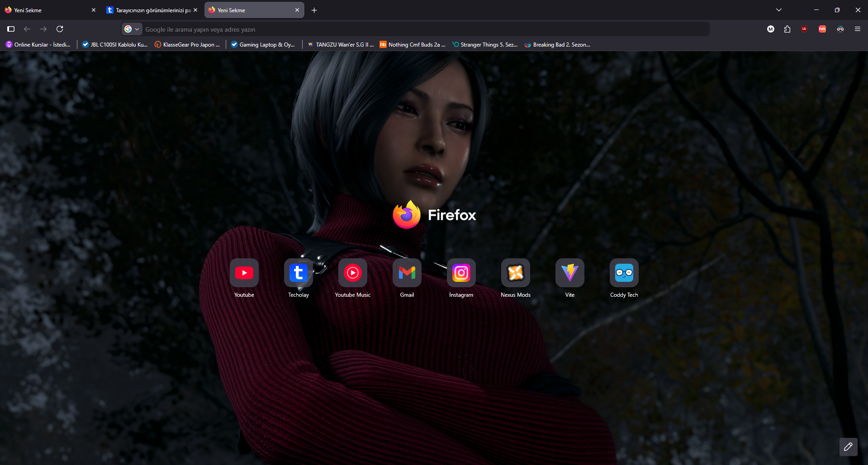The height and width of the screenshot is (465, 868).
Task: Close the first Yeni Sekme tab
Action: 94,10
